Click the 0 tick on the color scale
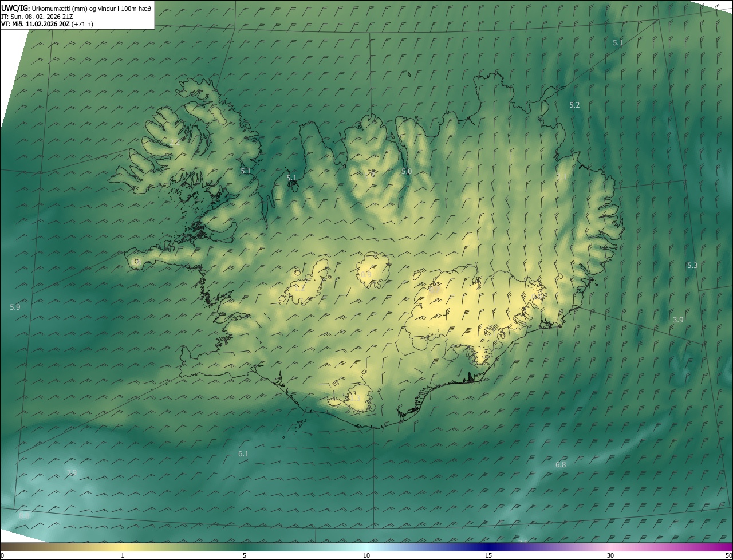 click(2, 556)
